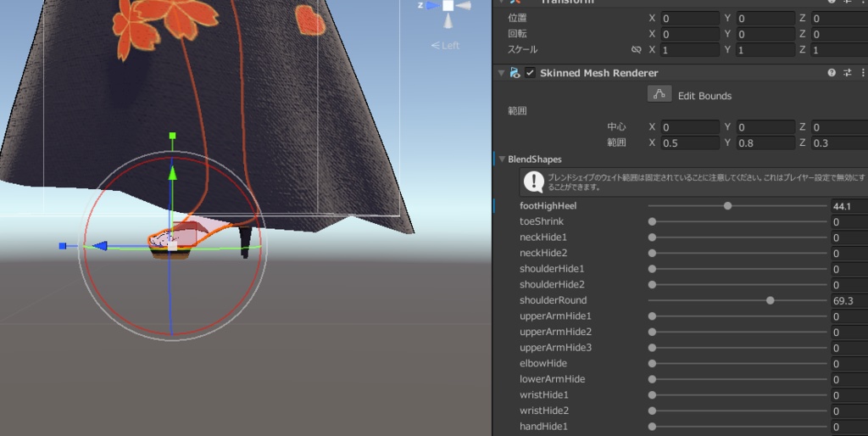Click the handHide1 slider handle
Viewport: 868px width, 436px height.
click(652, 427)
